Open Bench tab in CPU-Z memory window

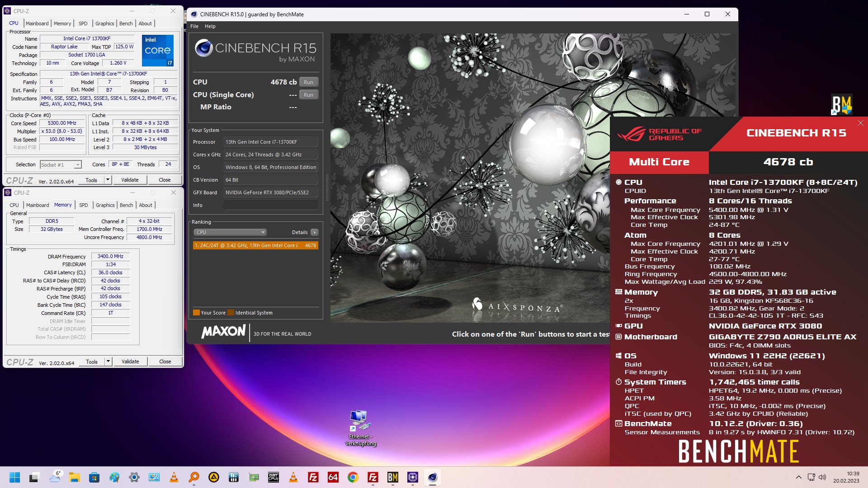coord(127,205)
